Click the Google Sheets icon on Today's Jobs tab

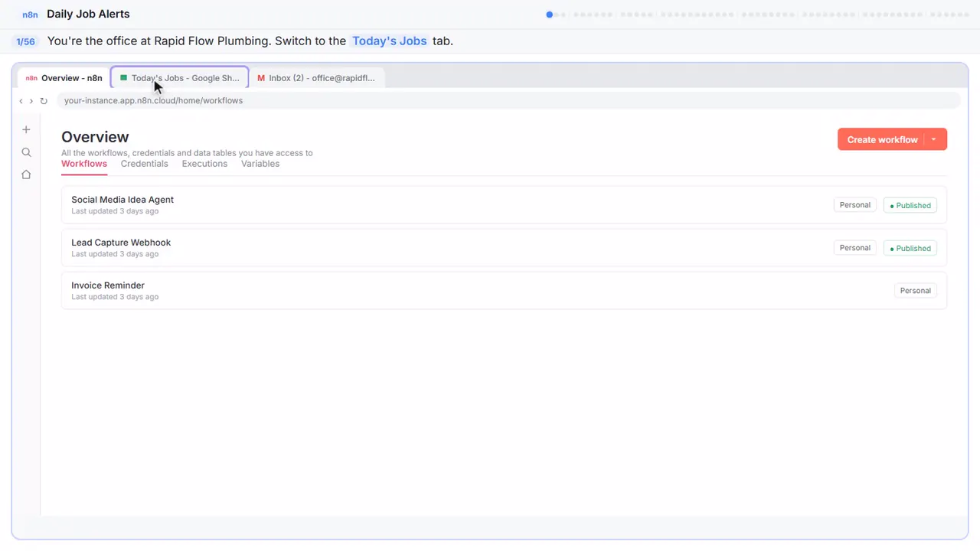pos(124,78)
